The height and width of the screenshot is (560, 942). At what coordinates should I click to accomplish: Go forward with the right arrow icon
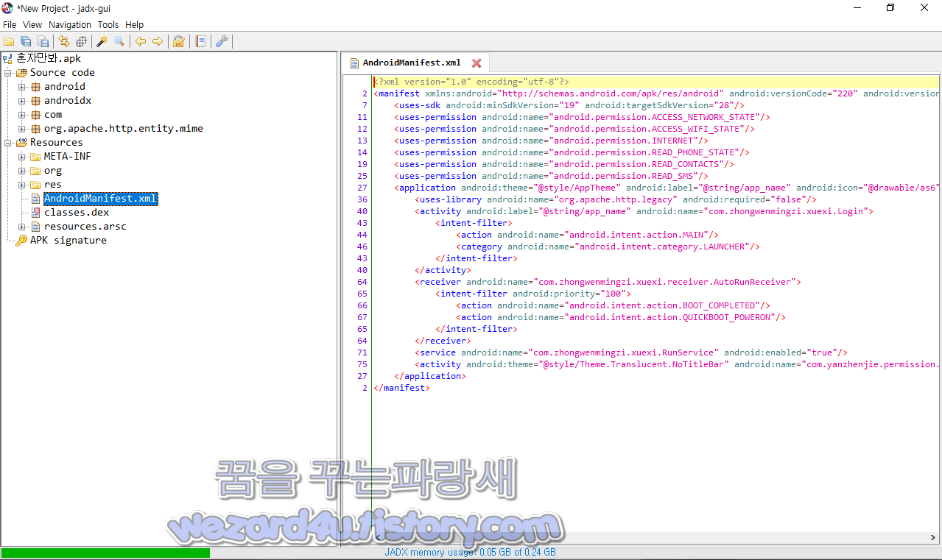[x=157, y=41]
